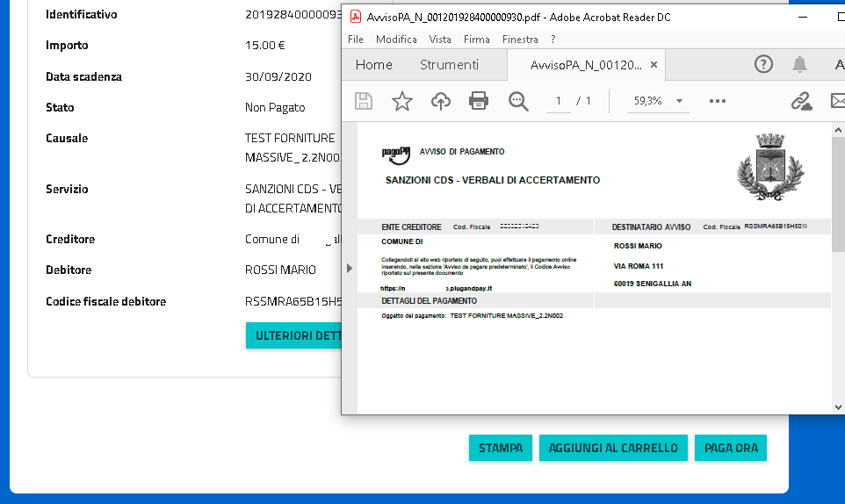Click the PAGA ORA button

[x=731, y=448]
